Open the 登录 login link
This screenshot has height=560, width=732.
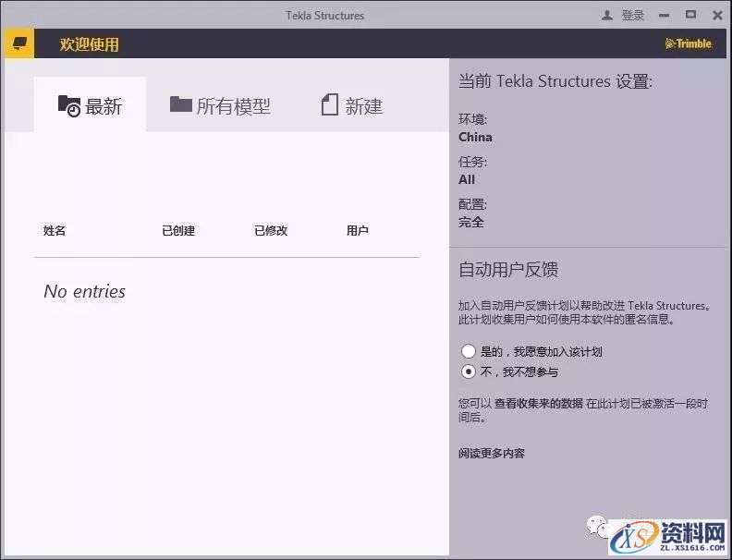pos(633,16)
